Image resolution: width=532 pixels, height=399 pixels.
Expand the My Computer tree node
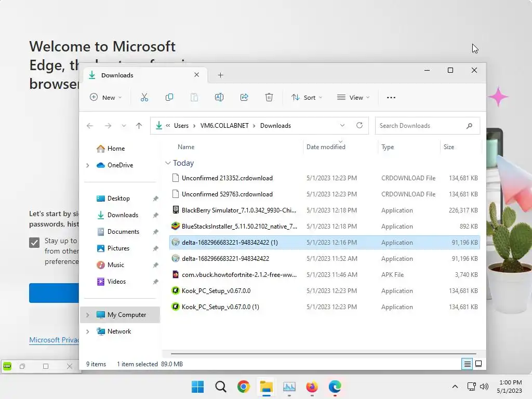pos(87,315)
